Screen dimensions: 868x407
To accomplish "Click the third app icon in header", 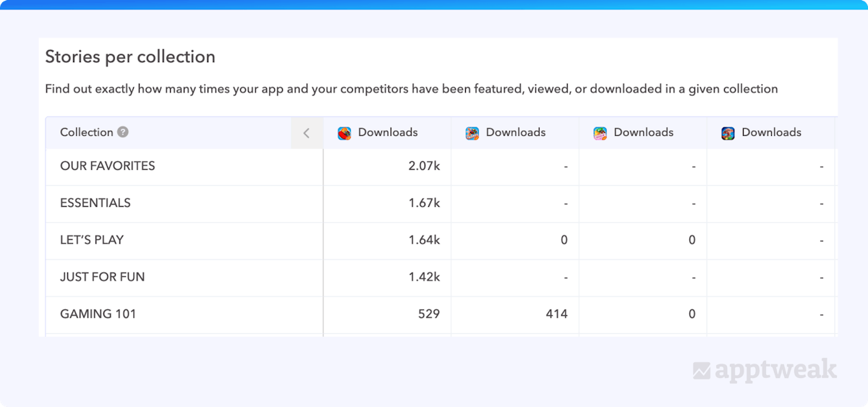I will 600,133.
